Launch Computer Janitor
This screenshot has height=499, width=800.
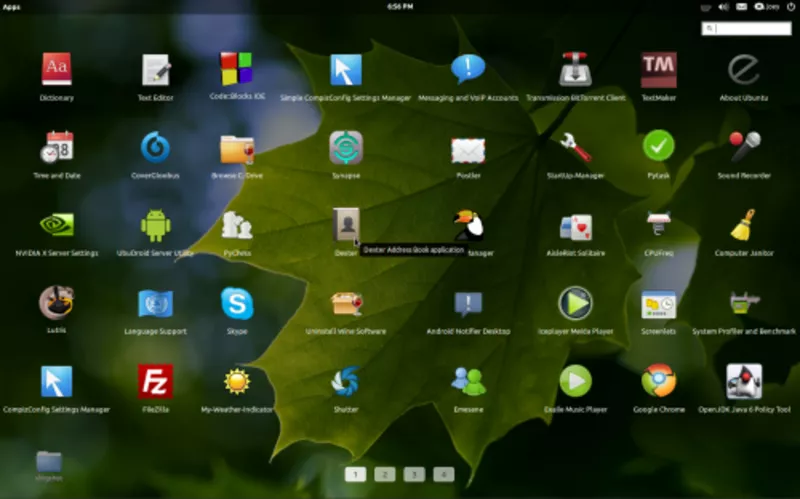pos(744,224)
